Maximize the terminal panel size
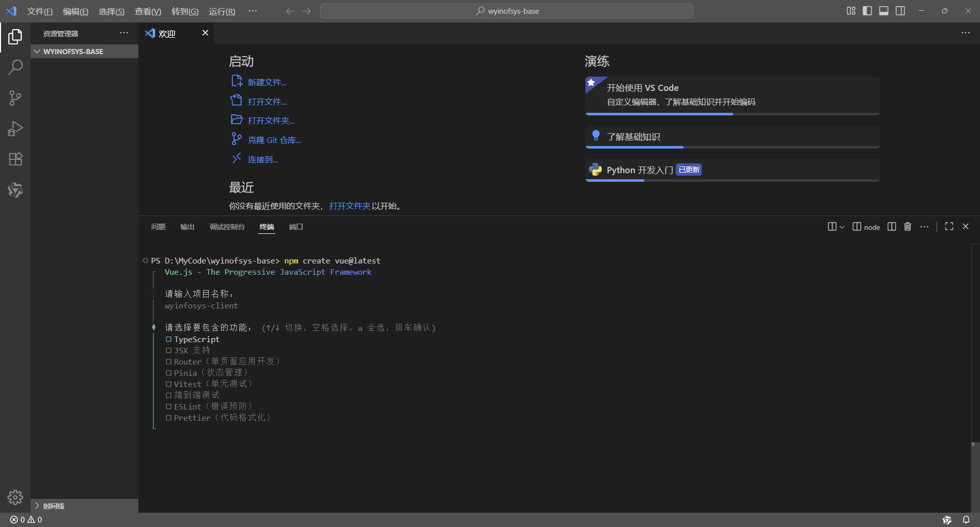 pyautogui.click(x=949, y=227)
